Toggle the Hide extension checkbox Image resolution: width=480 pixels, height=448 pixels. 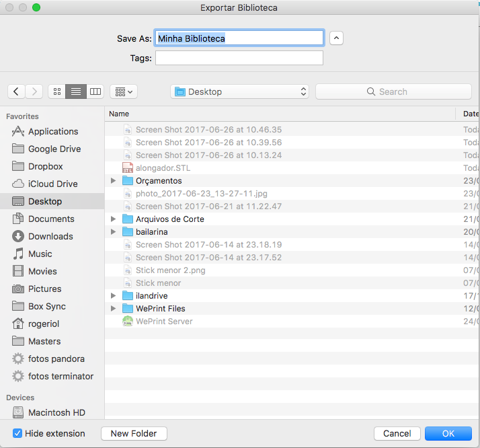click(17, 433)
